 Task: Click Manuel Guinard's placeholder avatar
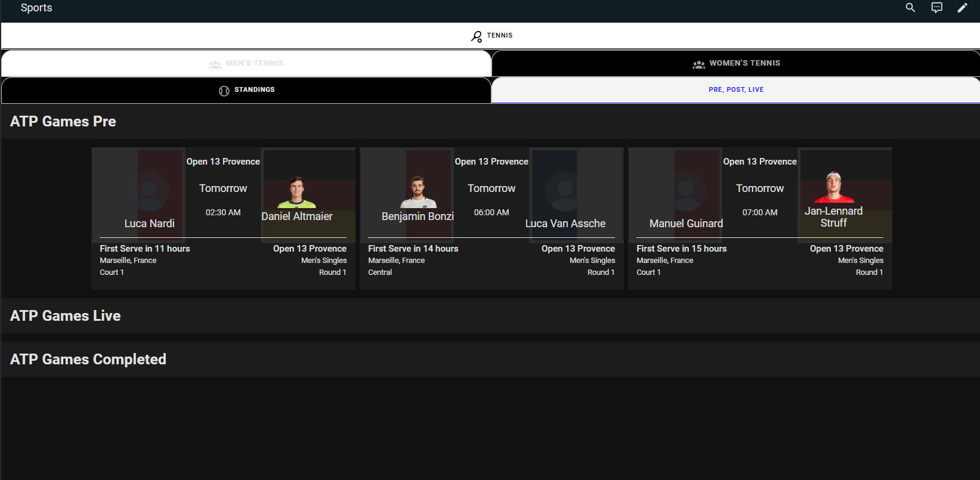pos(687,191)
